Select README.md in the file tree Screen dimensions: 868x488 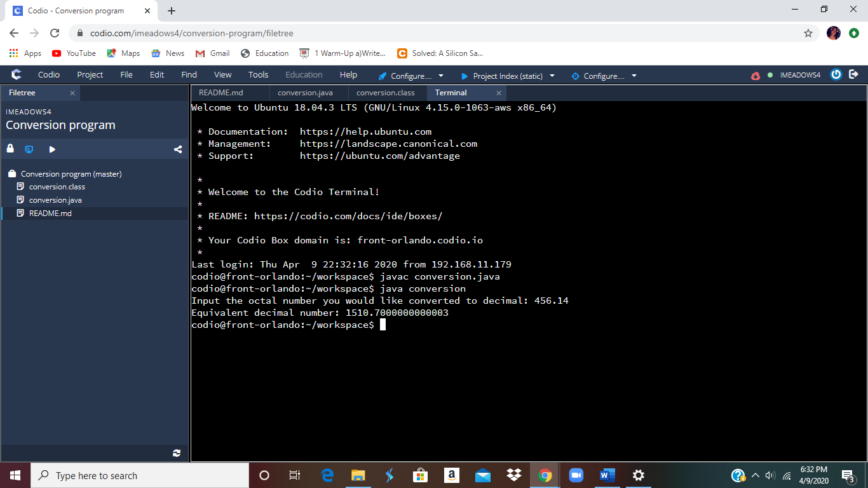pyautogui.click(x=48, y=213)
